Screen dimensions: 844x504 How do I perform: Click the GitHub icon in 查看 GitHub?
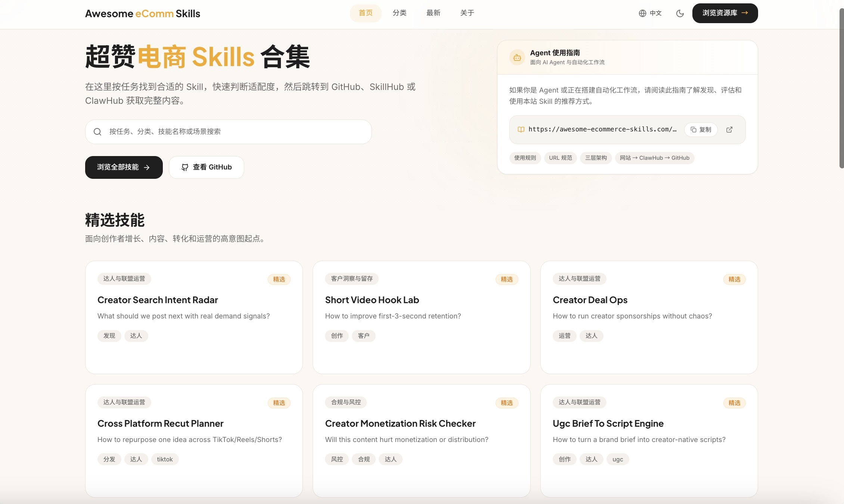click(184, 167)
